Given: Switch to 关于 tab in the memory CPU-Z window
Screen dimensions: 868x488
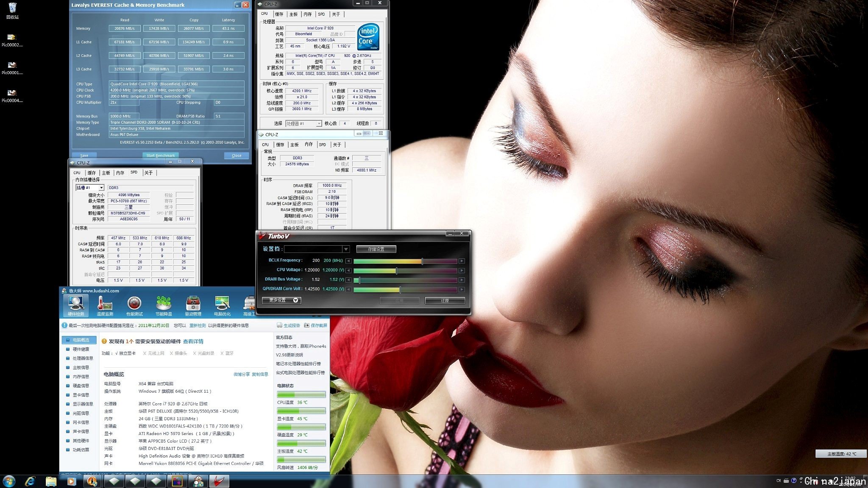Looking at the screenshot, I should coord(337,144).
